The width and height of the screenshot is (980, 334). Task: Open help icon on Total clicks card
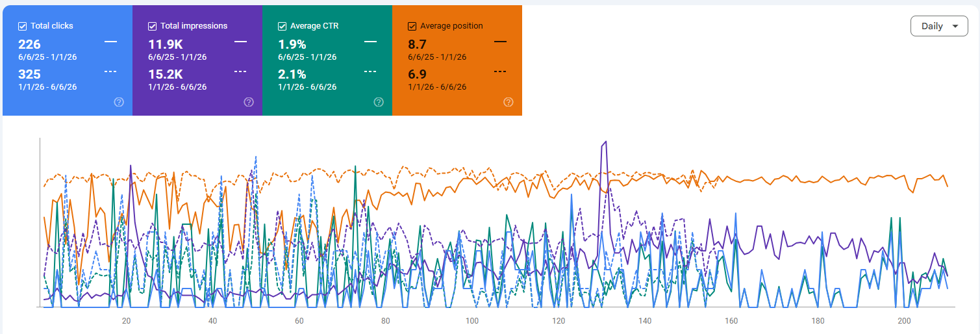pyautogui.click(x=119, y=102)
